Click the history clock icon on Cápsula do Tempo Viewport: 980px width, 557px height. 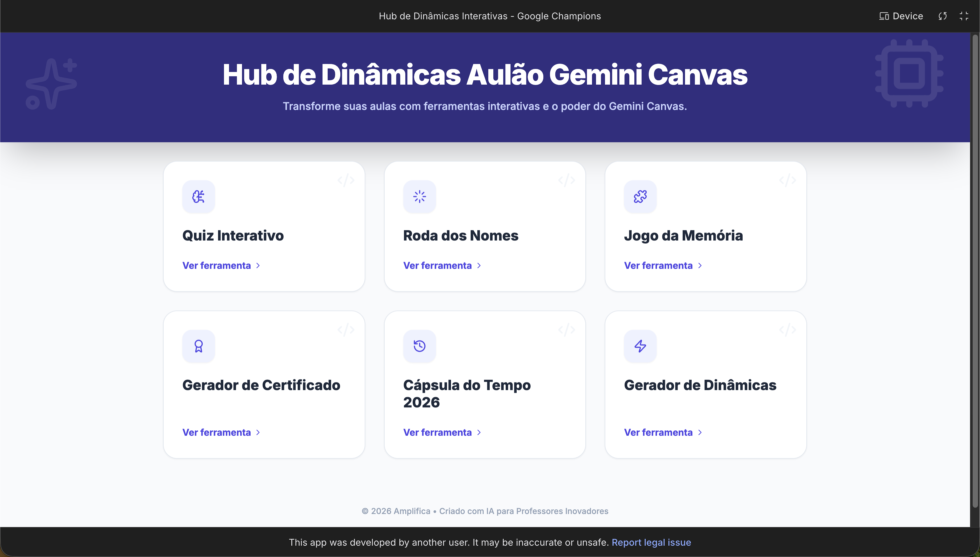[x=419, y=346]
